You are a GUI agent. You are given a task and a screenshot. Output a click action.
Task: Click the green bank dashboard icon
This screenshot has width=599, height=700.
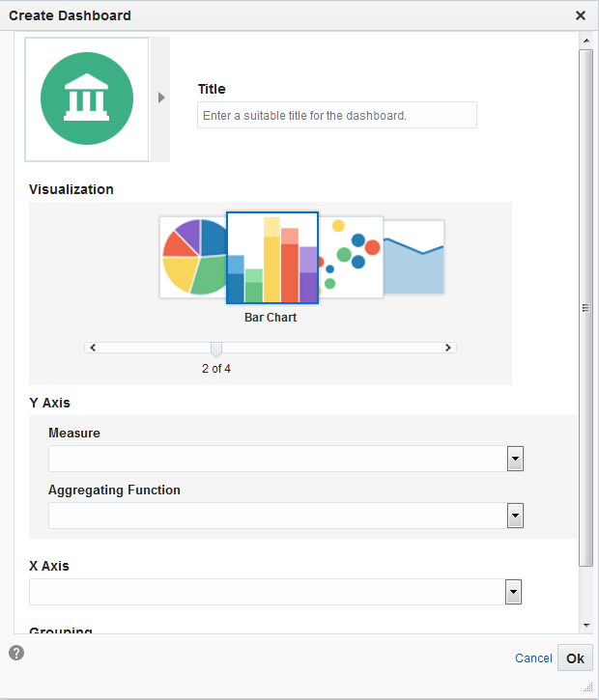(87, 98)
